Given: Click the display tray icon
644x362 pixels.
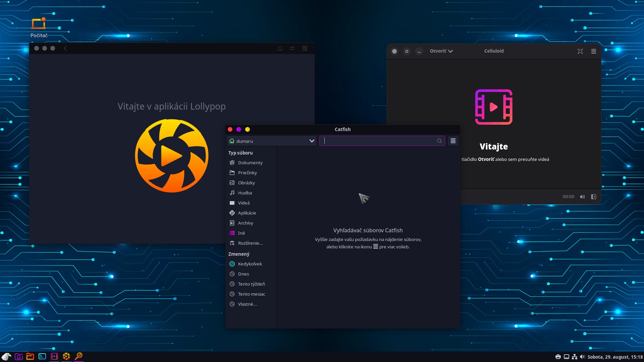Looking at the screenshot, I should pyautogui.click(x=567, y=357).
